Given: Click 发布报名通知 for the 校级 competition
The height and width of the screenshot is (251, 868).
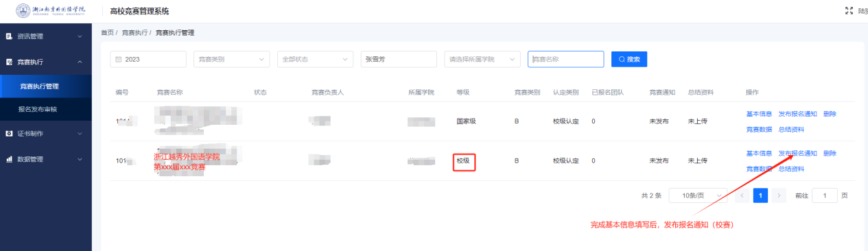Looking at the screenshot, I should (x=797, y=153).
